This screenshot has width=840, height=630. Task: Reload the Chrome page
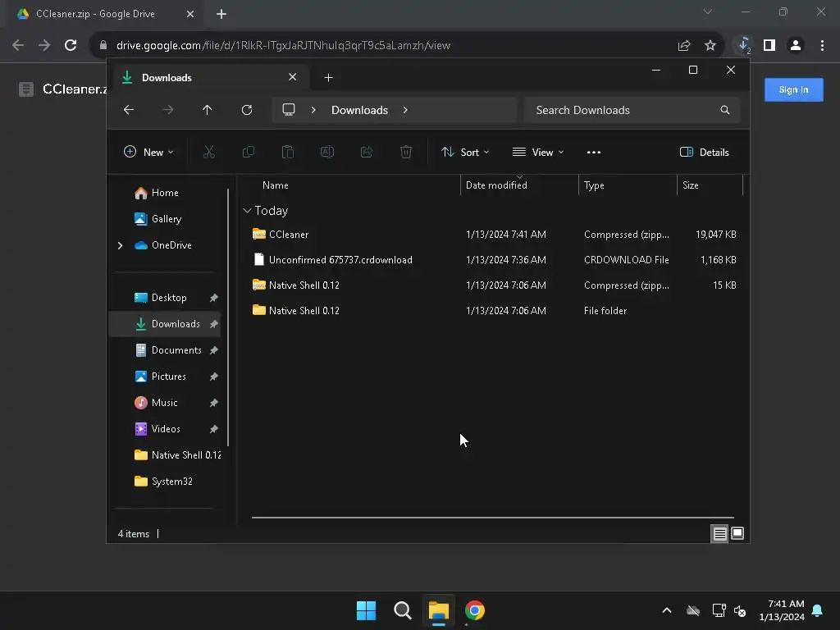tap(71, 45)
